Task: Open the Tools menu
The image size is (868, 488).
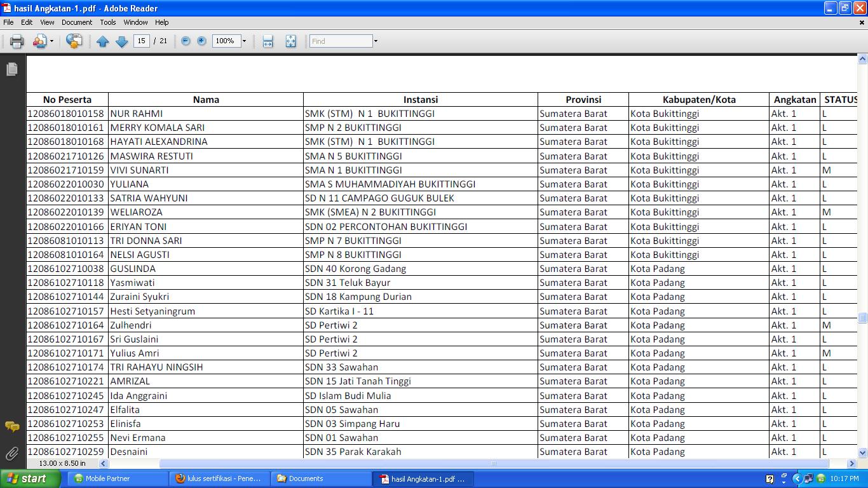Action: click(x=108, y=22)
